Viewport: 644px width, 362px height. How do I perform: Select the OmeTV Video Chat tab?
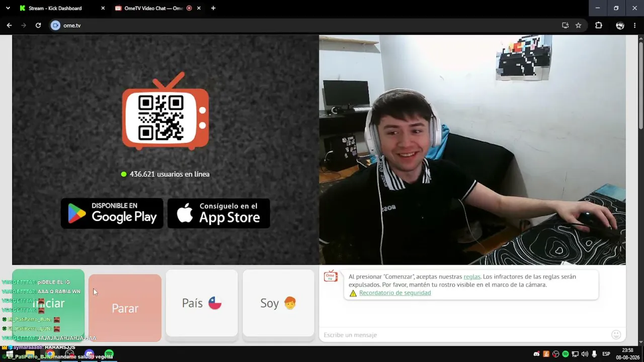pos(153,8)
